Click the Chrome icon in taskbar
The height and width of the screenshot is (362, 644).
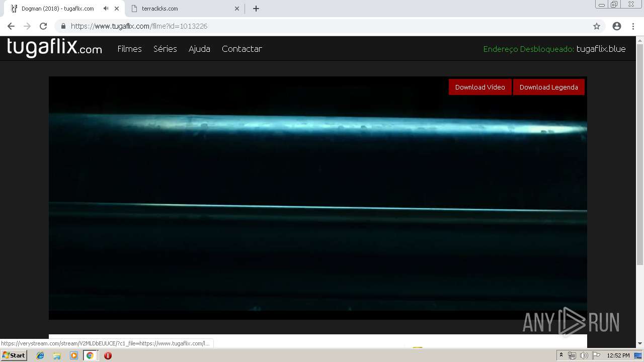click(90, 355)
